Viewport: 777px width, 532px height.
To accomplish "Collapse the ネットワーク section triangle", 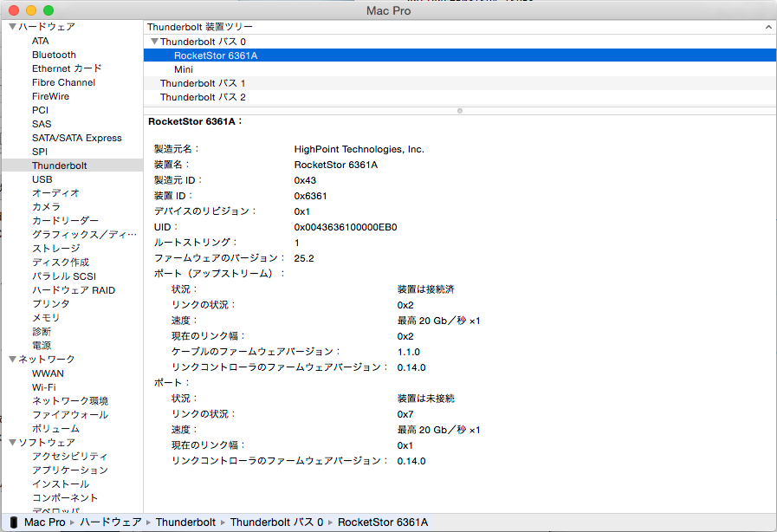I will [x=12, y=359].
